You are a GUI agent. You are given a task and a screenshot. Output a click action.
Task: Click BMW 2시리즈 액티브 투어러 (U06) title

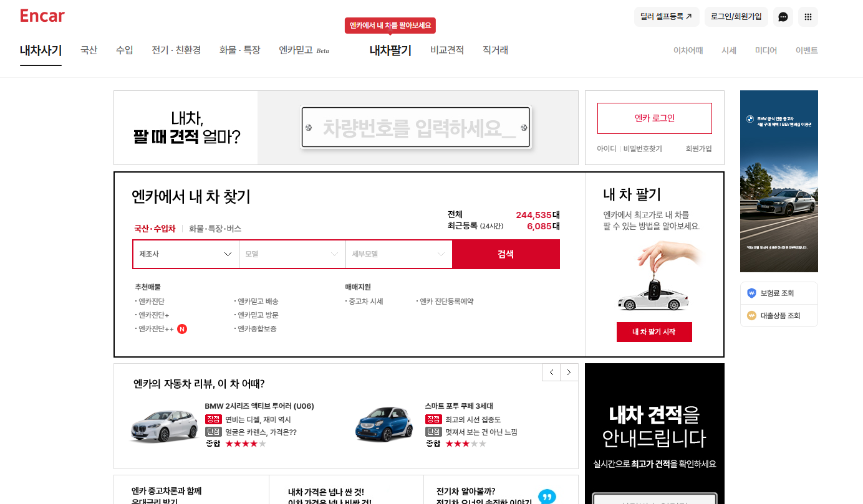coord(259,406)
